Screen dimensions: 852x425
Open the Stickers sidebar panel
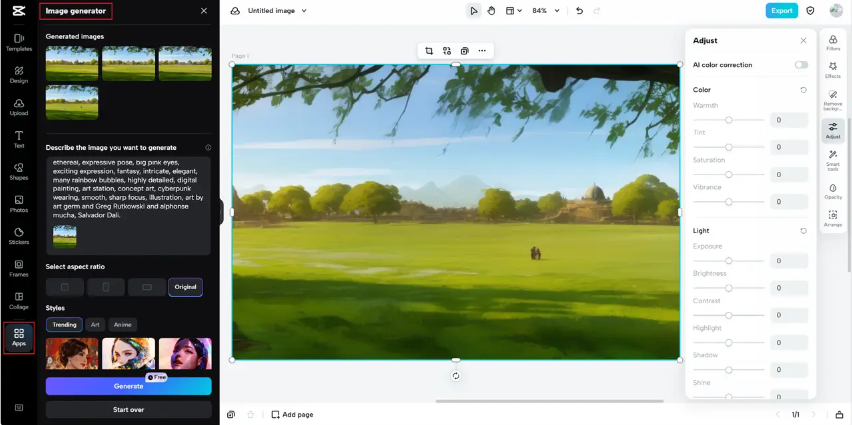[18, 236]
